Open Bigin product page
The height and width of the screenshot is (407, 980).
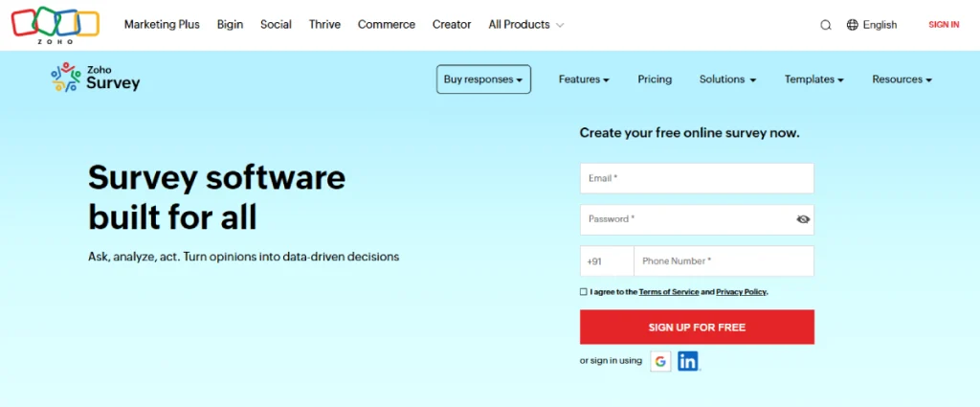[230, 25]
